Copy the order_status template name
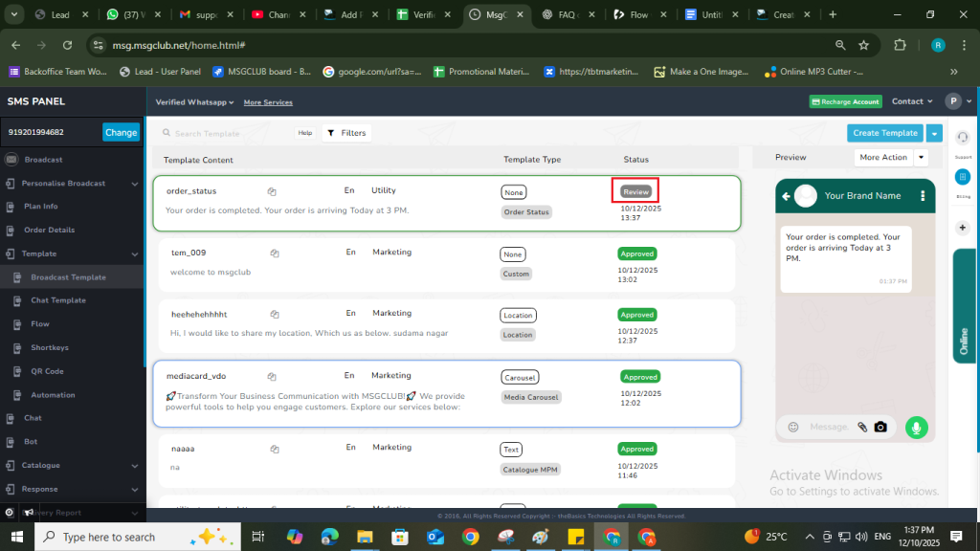 tap(272, 191)
